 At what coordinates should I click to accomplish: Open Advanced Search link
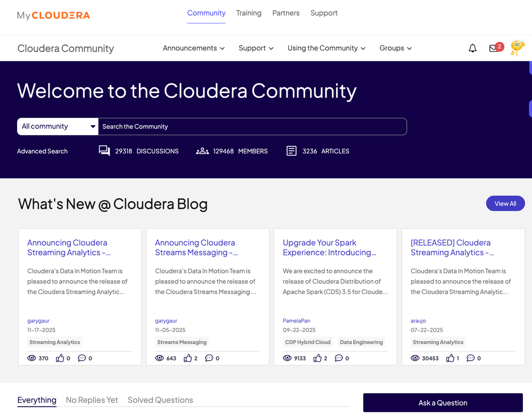[x=42, y=151]
